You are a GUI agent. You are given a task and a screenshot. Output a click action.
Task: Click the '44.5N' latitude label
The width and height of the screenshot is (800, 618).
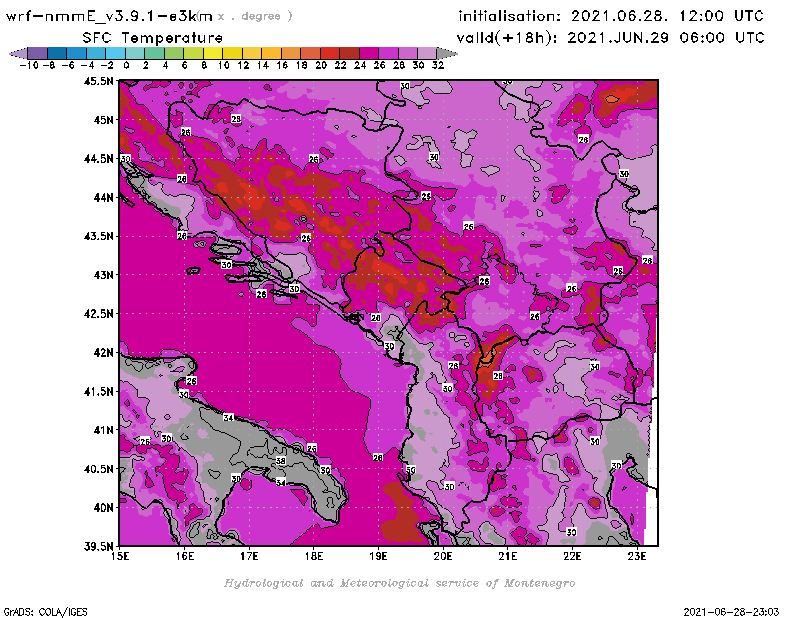click(x=98, y=159)
